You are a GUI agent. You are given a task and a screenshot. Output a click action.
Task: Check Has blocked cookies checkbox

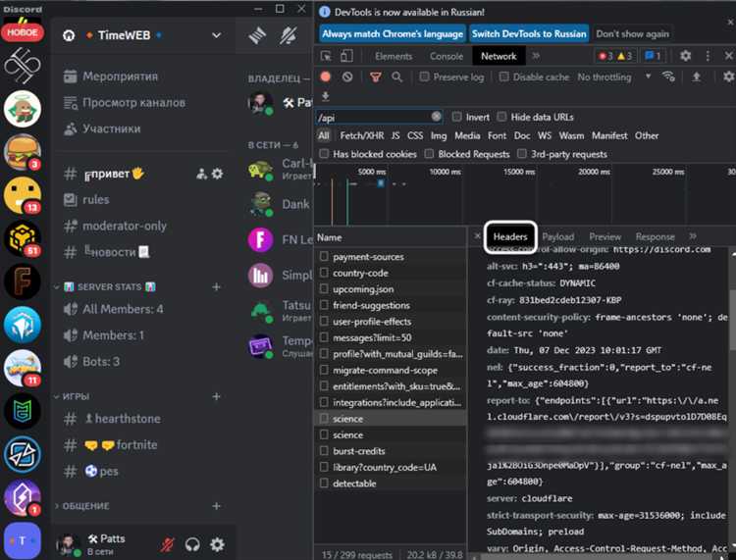pyautogui.click(x=324, y=154)
